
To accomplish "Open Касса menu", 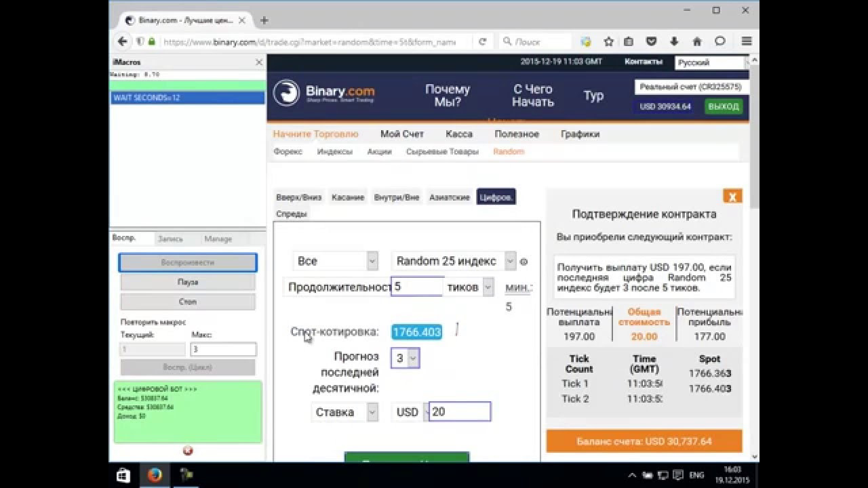I will point(459,134).
